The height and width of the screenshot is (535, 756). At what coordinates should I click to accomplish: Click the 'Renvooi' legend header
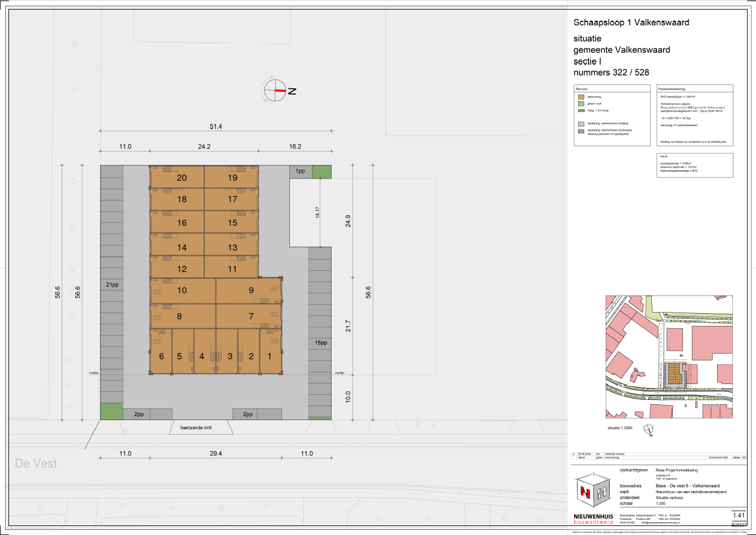point(581,89)
